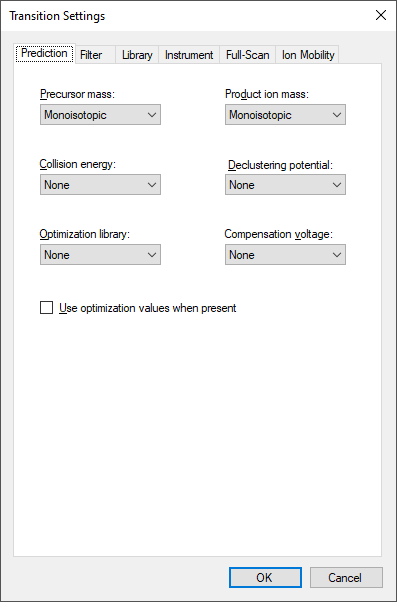
Task: Open the Compensation voltage dropdown
Action: click(x=285, y=255)
